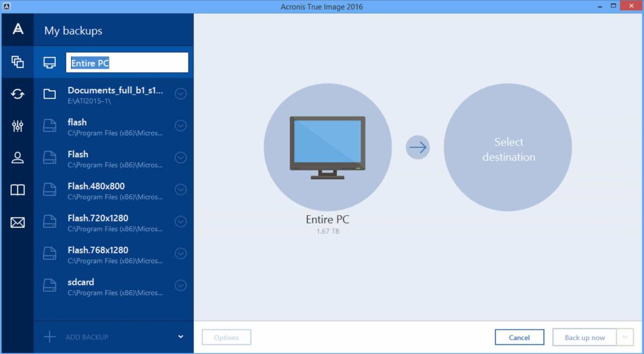The image size is (644, 354).
Task: Open the Sync section in sidebar
Action: coord(17,94)
